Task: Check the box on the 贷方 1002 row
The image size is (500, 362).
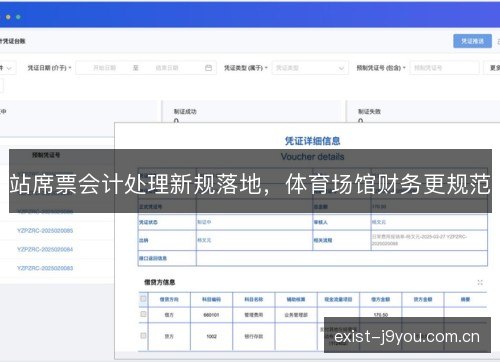Action: coord(143,336)
